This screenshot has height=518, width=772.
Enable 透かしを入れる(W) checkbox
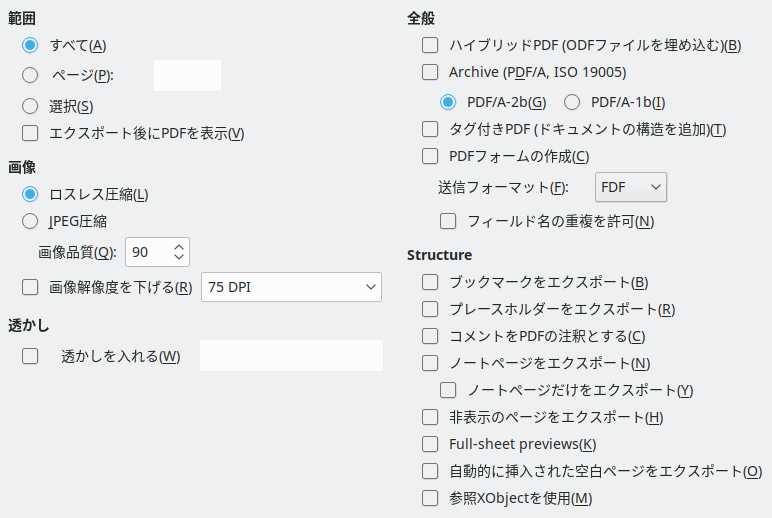tap(30, 356)
